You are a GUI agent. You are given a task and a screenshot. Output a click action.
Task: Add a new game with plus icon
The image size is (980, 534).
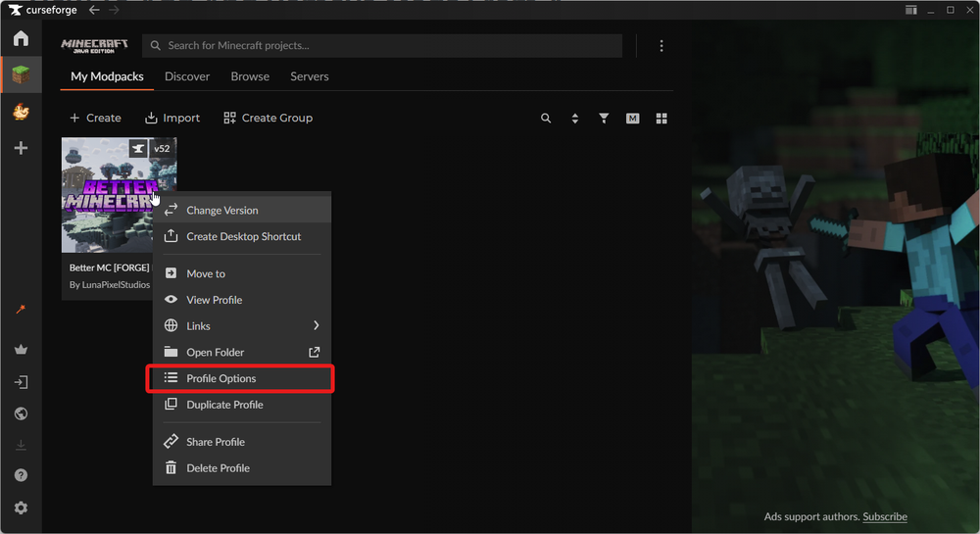click(21, 148)
